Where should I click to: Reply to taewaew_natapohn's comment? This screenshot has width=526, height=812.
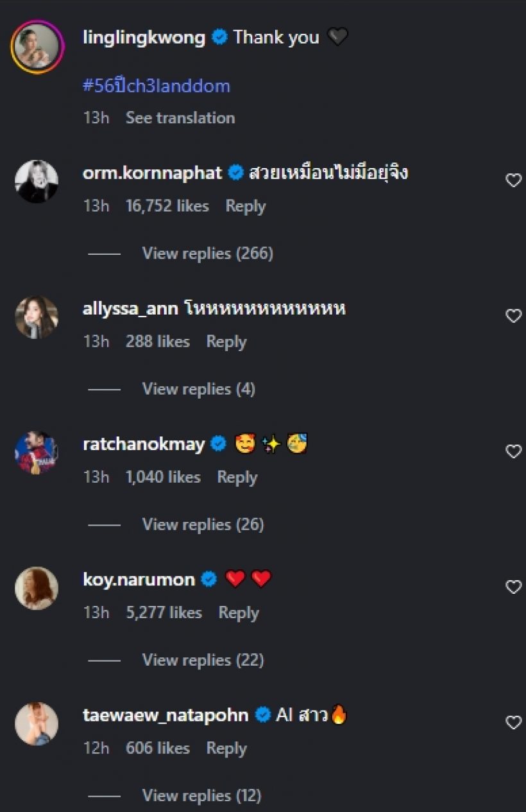point(226,748)
